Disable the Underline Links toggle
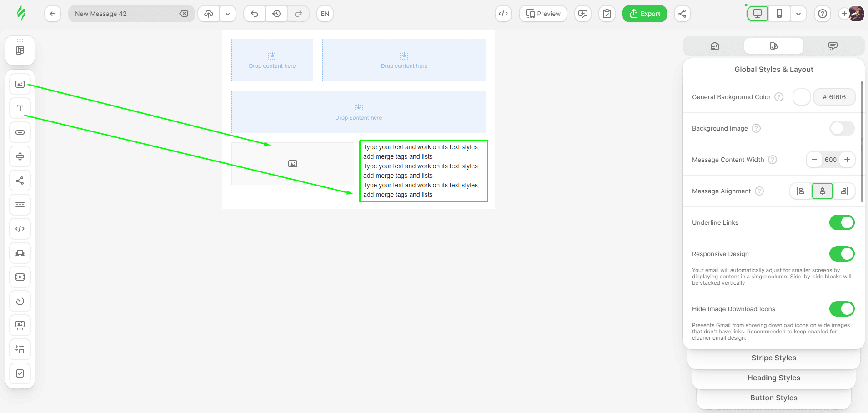868x413 pixels. [842, 222]
